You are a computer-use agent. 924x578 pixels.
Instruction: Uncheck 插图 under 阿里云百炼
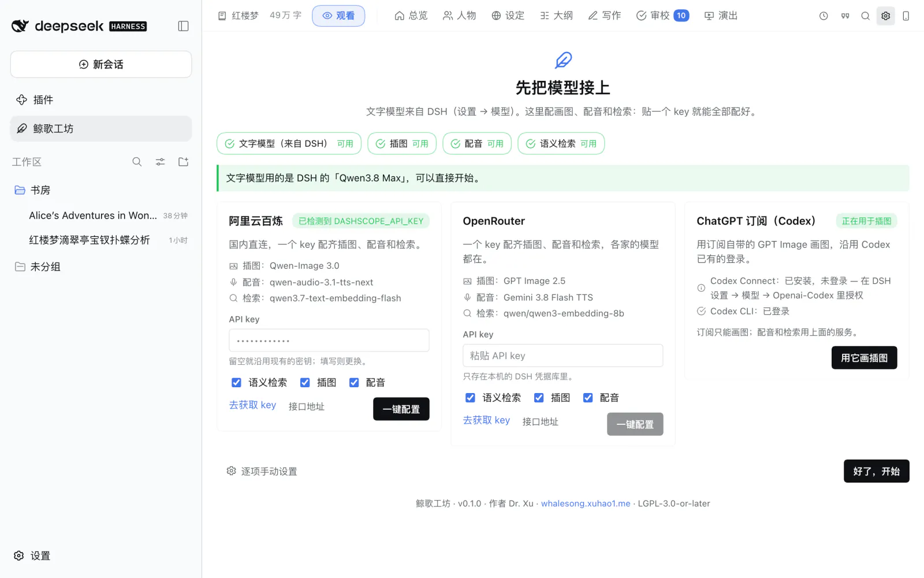pyautogui.click(x=305, y=383)
